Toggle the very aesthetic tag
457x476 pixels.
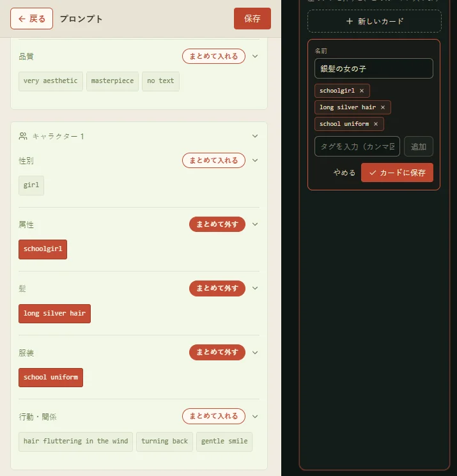[50, 81]
